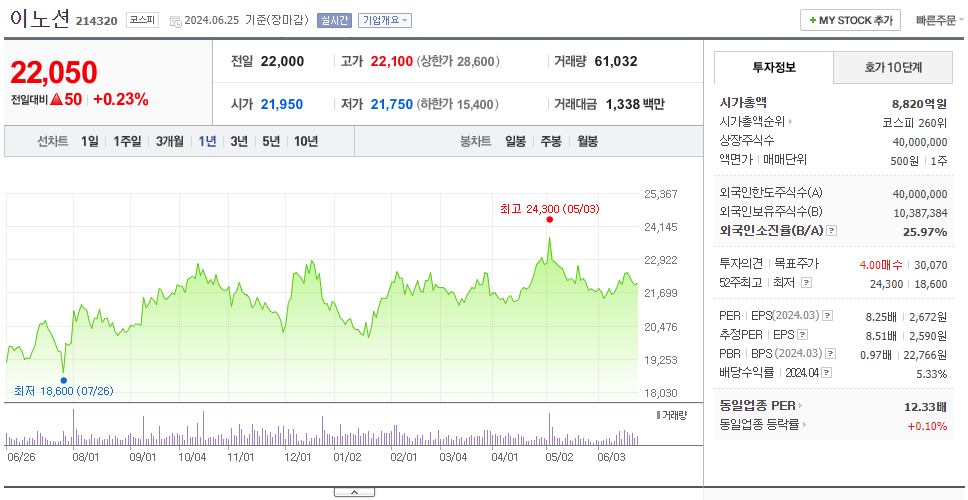Click 외국인소진율 value 25.97%
968x500 pixels.
pos(925,232)
